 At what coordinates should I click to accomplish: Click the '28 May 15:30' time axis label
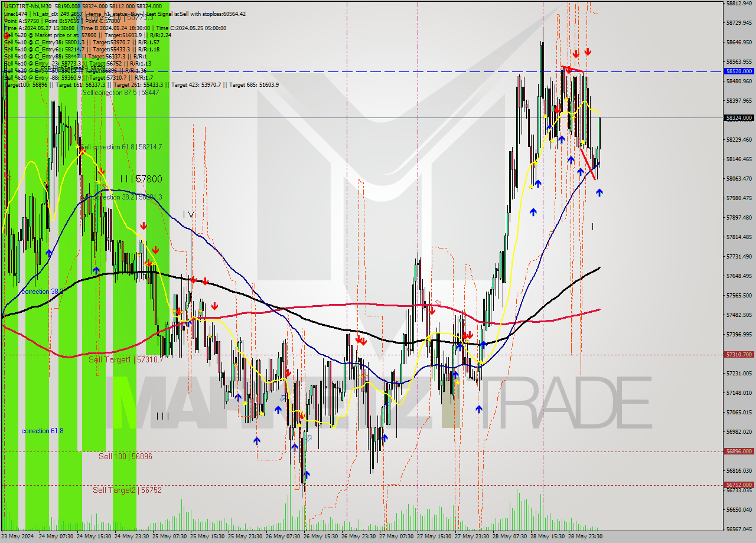click(548, 537)
